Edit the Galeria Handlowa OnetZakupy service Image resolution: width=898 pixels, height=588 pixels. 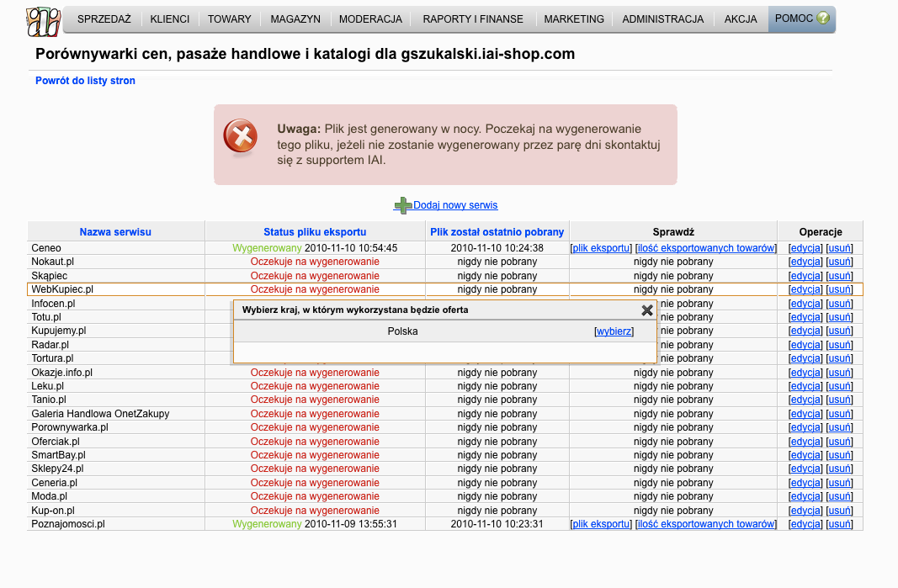click(805, 413)
